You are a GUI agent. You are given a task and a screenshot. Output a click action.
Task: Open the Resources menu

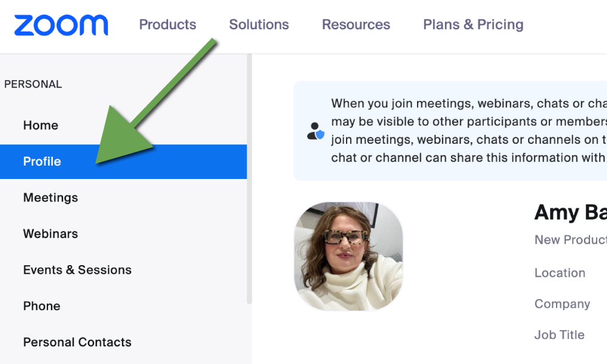coord(356,24)
